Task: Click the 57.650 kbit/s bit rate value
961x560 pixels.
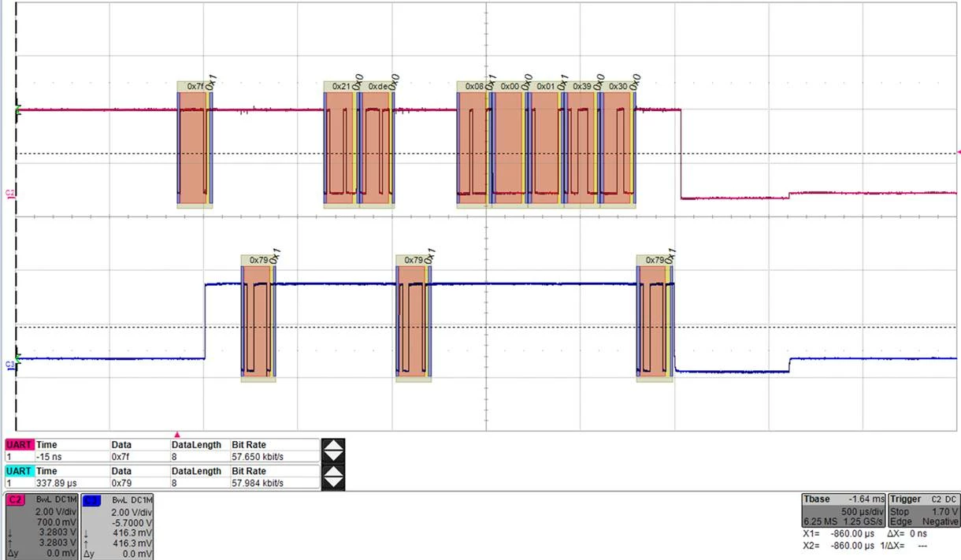Action: coord(258,457)
